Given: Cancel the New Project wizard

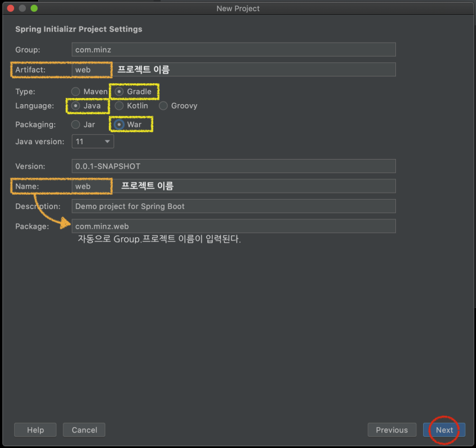Looking at the screenshot, I should point(84,430).
